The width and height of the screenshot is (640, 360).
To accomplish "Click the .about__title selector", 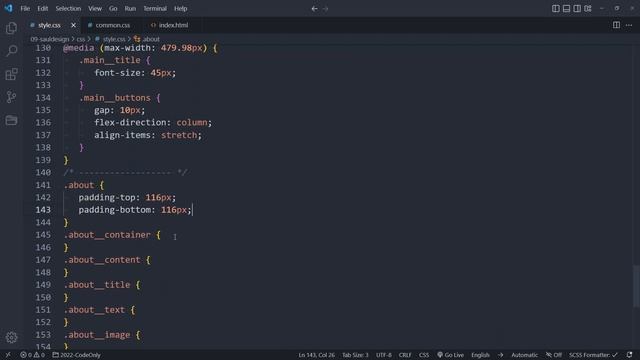I will pyautogui.click(x=97, y=285).
